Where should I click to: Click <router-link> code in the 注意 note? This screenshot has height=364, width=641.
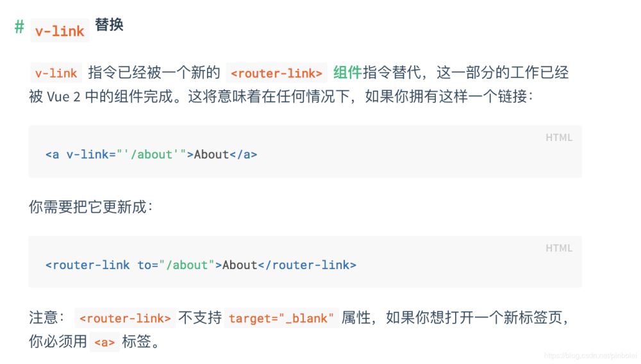pos(125,318)
